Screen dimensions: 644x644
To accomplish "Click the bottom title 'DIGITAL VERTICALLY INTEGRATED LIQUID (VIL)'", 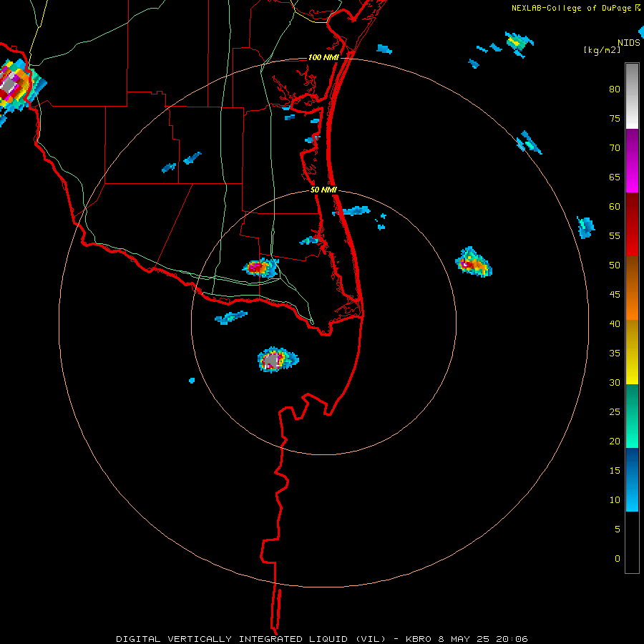I will point(250,639).
